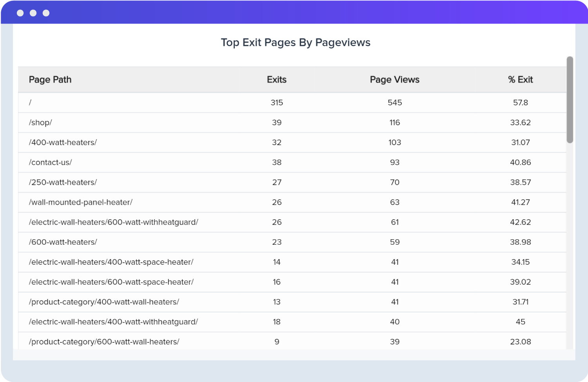The image size is (588, 382).
Task: Select the '/' root page path cell
Action: [x=30, y=102]
